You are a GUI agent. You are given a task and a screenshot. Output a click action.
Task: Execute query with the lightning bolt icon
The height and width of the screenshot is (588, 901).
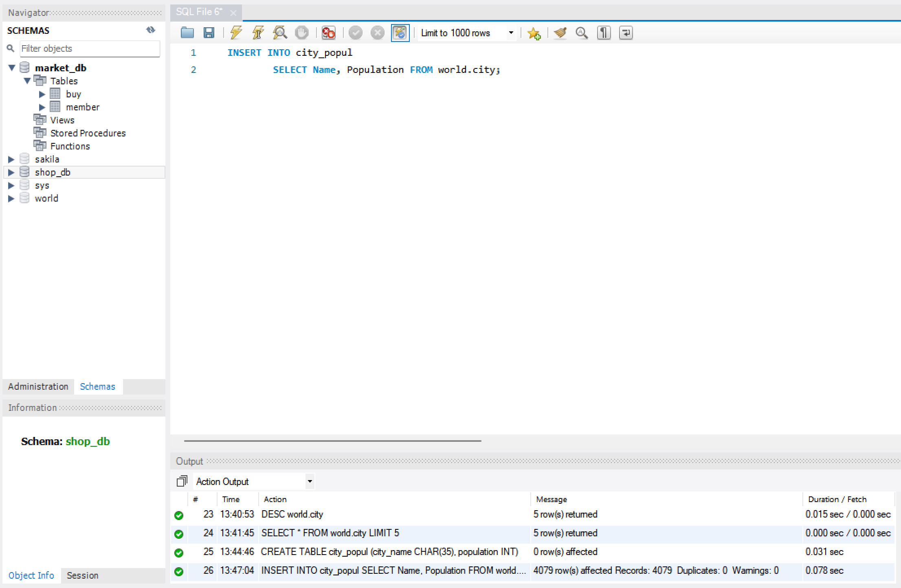[x=236, y=33]
